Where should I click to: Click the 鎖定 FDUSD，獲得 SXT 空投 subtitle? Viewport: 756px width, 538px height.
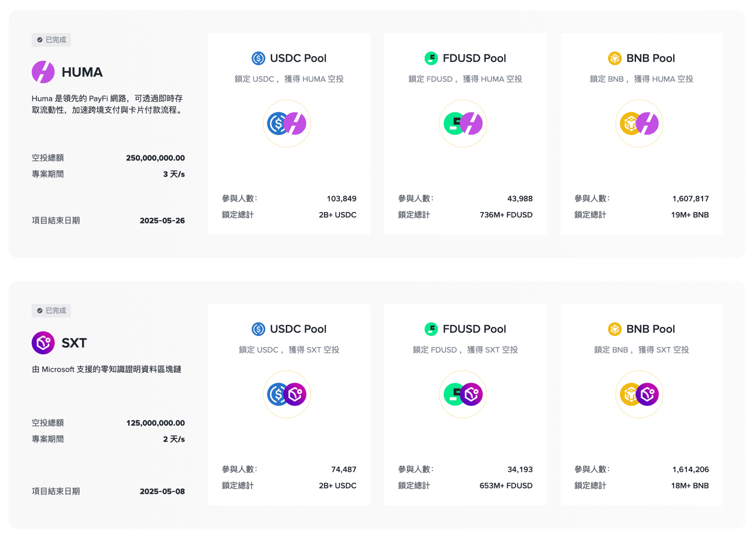click(x=465, y=350)
